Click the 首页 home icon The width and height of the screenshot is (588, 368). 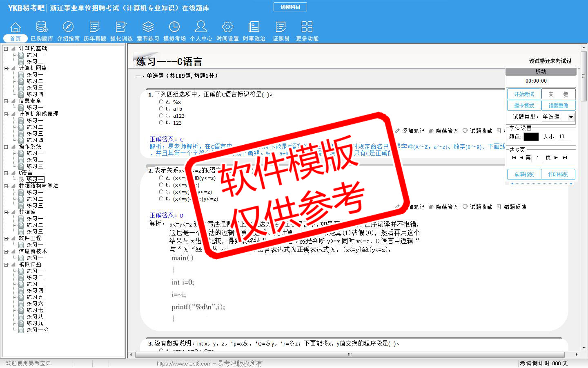pos(16,27)
